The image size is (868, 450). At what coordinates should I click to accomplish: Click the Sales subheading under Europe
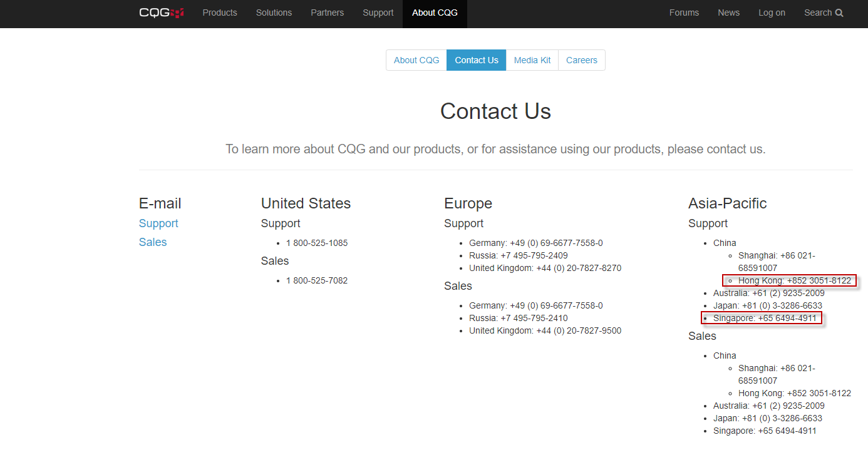(458, 286)
